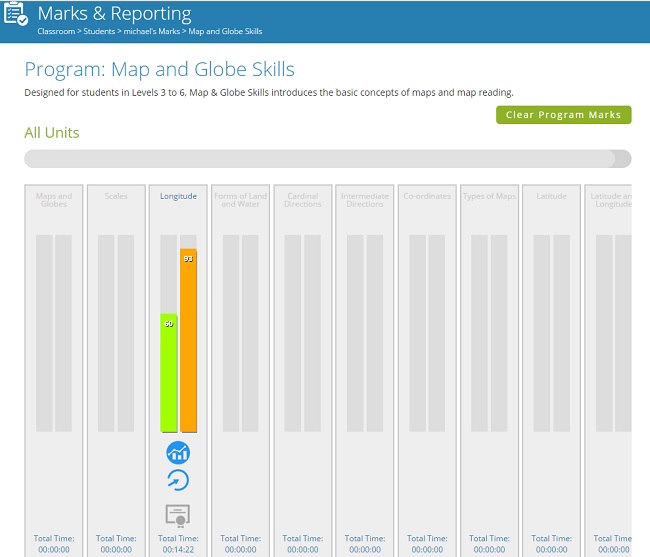The width and height of the screenshot is (650, 557).
Task: Click the orange 93 score bar
Action: pyautogui.click(x=188, y=340)
